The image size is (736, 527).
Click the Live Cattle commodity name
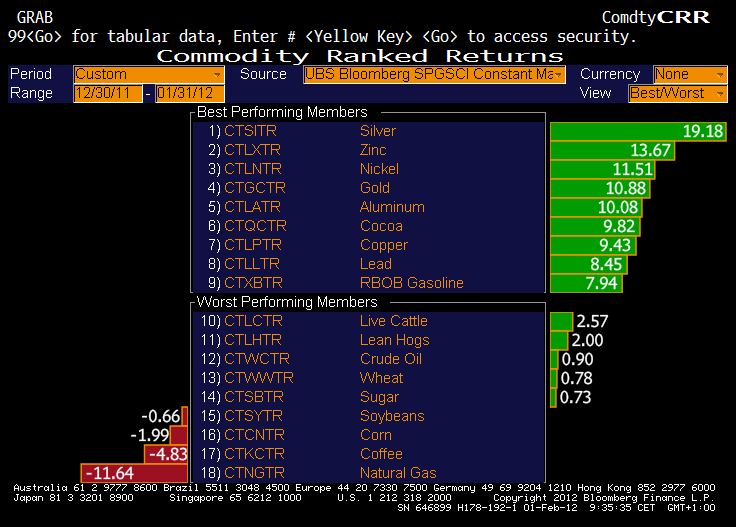393,321
